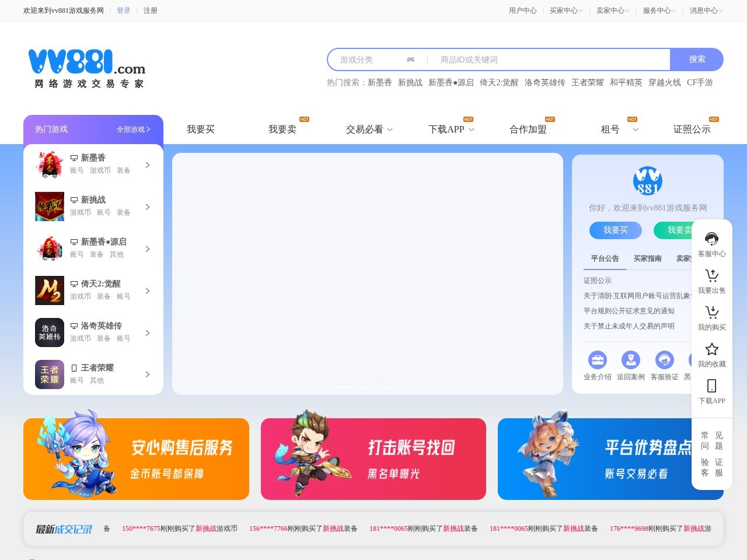Click hot search term 和平精英

coord(626,83)
